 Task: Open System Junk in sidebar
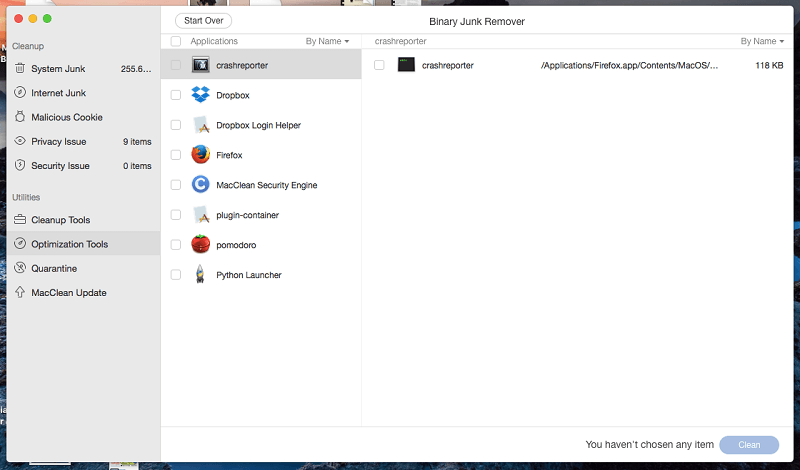click(83, 68)
